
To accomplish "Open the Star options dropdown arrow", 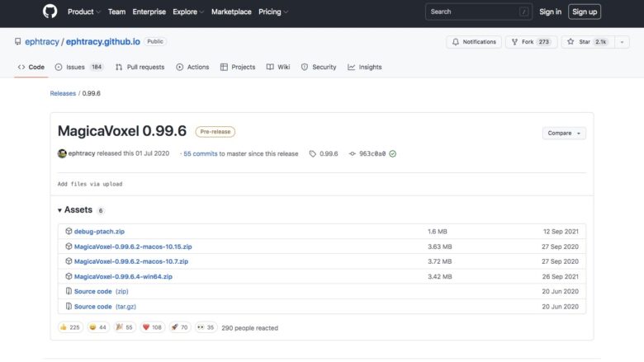I will click(622, 42).
